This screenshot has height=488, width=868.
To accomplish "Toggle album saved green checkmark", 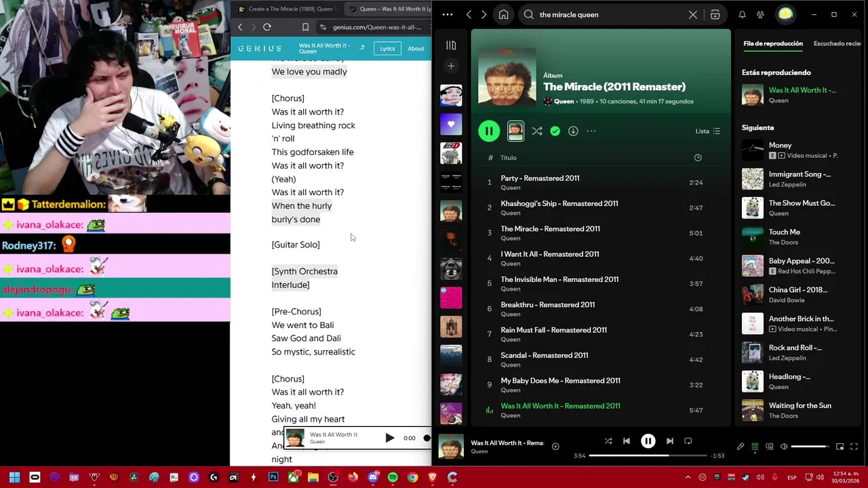I will (555, 131).
